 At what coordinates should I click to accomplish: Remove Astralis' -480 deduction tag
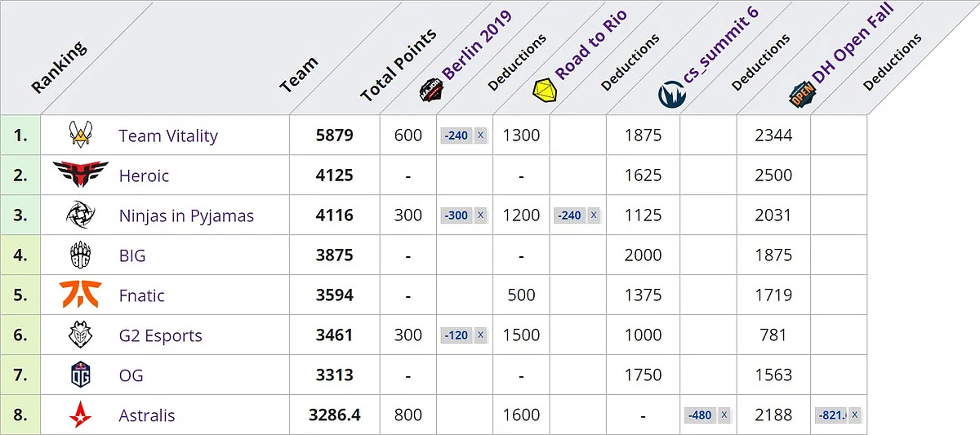pyautogui.click(x=724, y=415)
